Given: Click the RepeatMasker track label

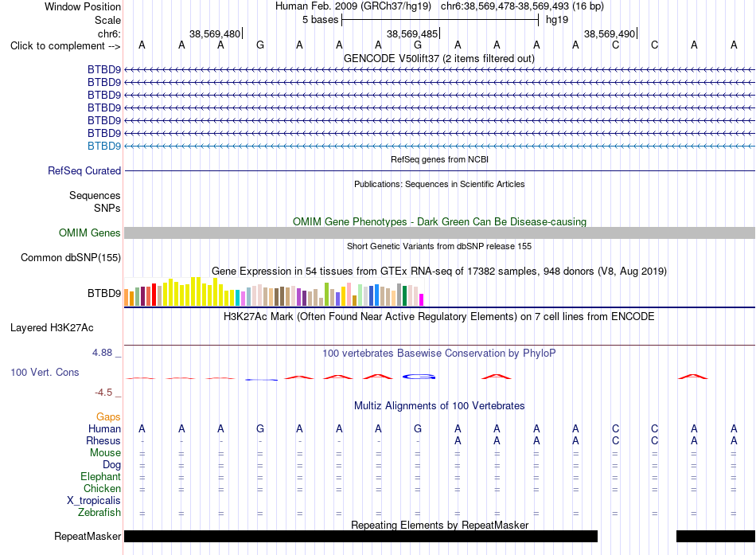Looking at the screenshot, I should click(88, 536).
